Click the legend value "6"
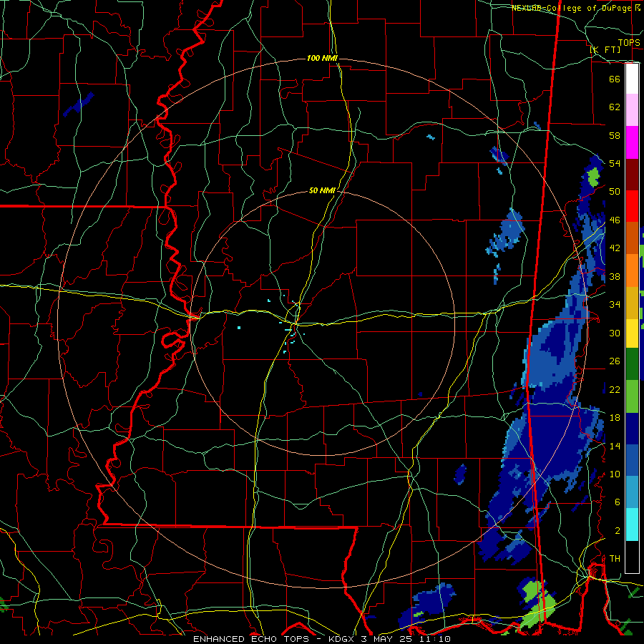Viewport: 644px width, 644px height. [617, 502]
